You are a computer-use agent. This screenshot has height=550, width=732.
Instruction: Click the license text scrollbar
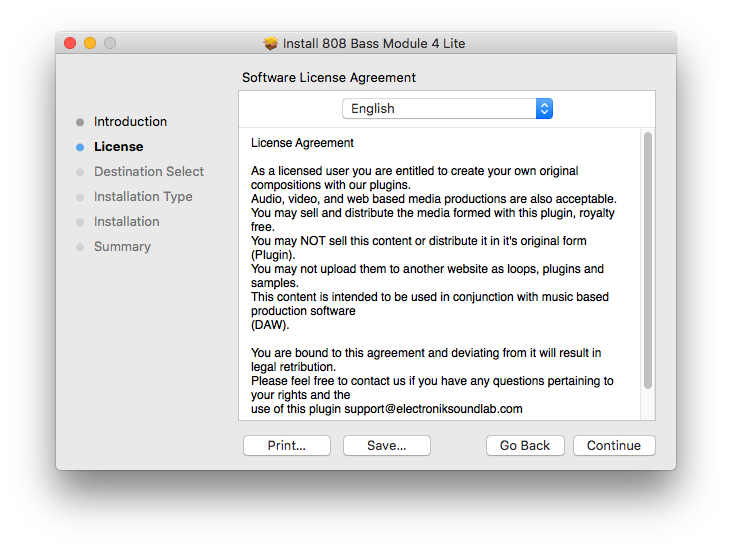click(x=648, y=261)
